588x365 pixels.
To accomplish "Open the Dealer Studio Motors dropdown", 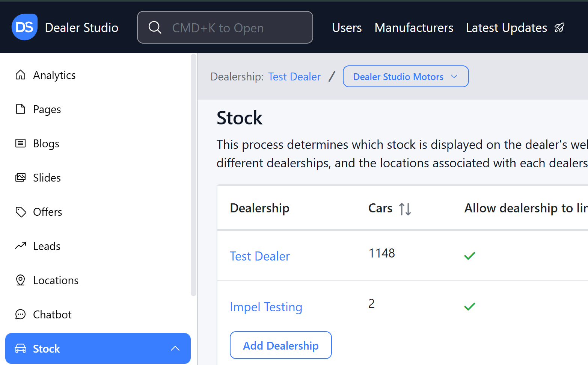I will point(406,77).
